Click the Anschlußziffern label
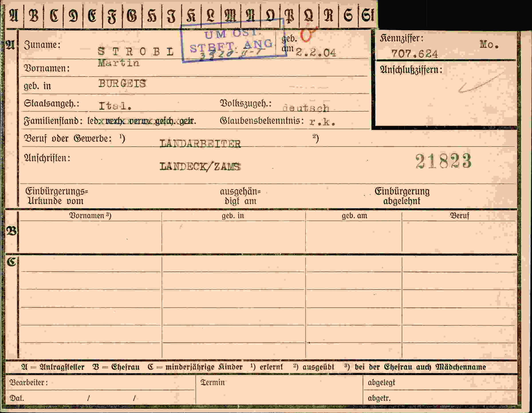The image size is (532, 413). click(411, 70)
